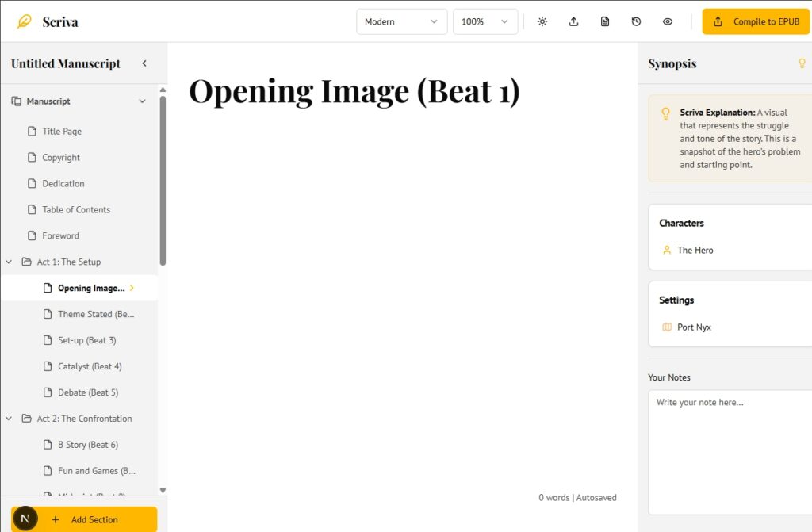Open the 100% zoom dropdown
The width and height of the screenshot is (812, 532).
coord(485,21)
